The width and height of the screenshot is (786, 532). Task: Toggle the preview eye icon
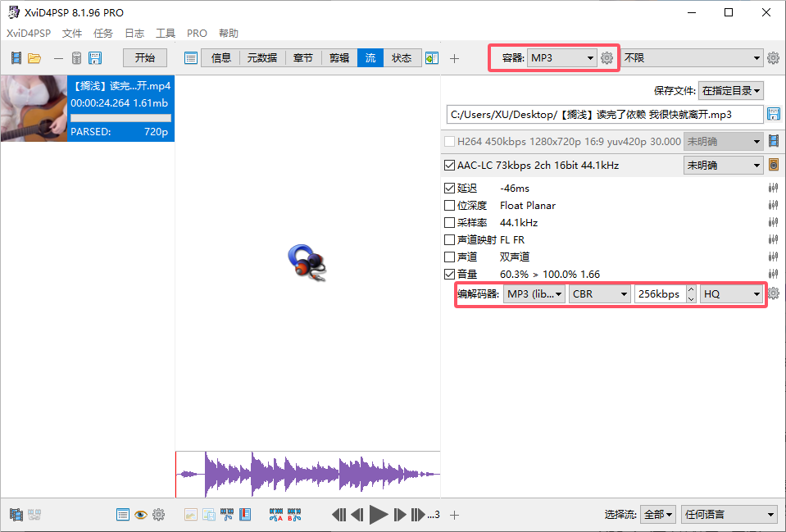point(140,514)
